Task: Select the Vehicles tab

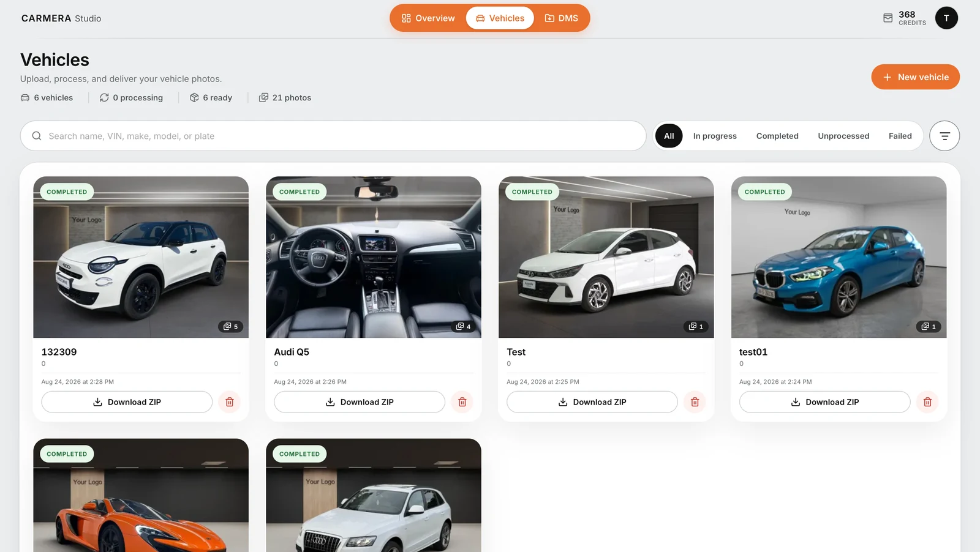Action: (x=500, y=18)
